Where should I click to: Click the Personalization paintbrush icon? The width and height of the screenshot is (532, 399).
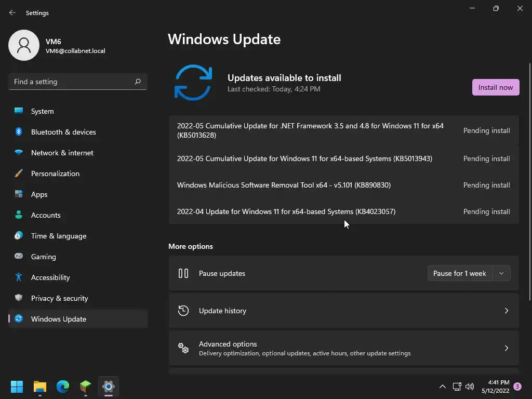point(19,174)
